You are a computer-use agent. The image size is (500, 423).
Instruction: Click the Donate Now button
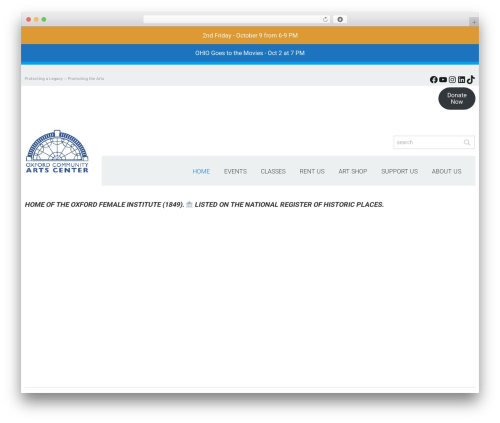coord(457,99)
